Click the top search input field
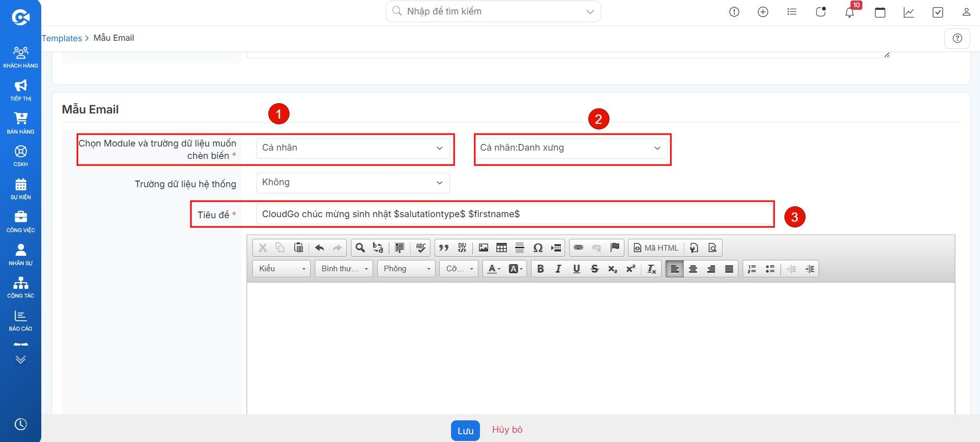The width and height of the screenshot is (980, 442). click(493, 11)
